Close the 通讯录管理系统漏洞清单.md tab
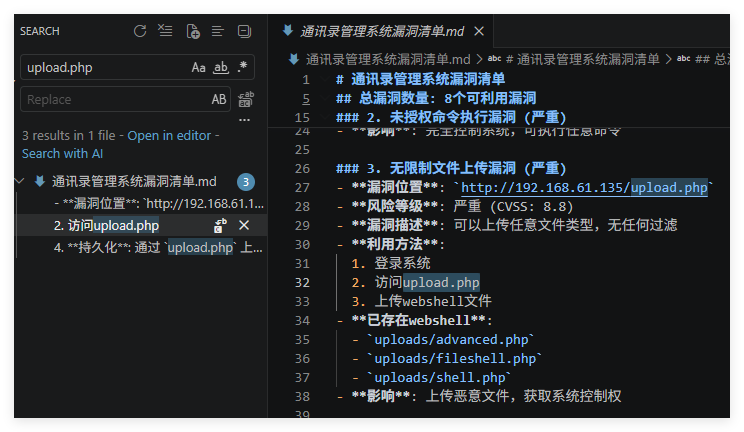This screenshot has width=744, height=432. click(479, 31)
